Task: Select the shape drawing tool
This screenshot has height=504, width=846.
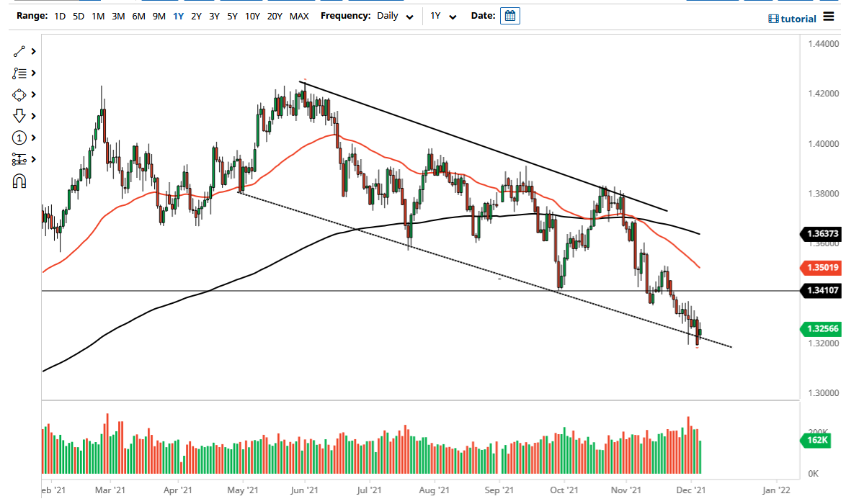Action: point(19,94)
